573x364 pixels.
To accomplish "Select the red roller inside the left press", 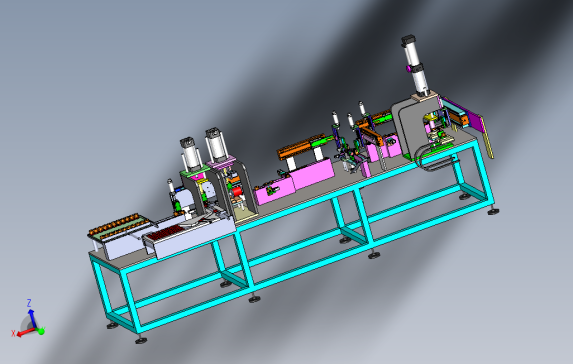I will pos(237,192).
